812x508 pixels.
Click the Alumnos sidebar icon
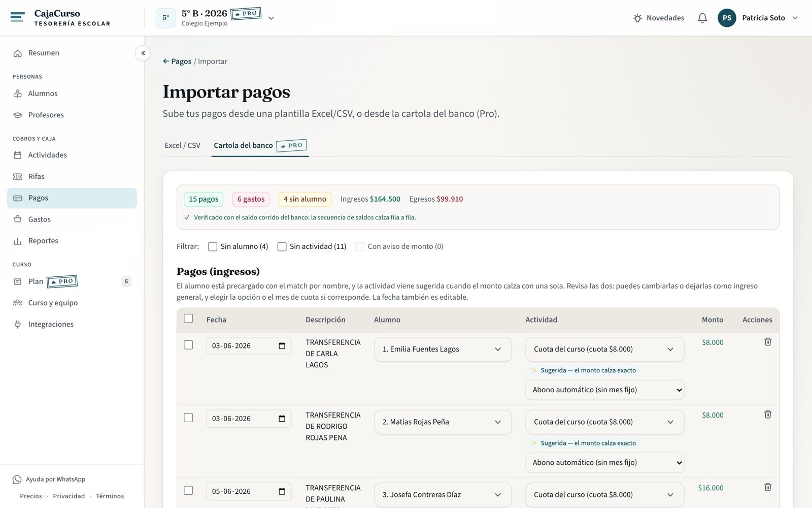click(x=18, y=93)
